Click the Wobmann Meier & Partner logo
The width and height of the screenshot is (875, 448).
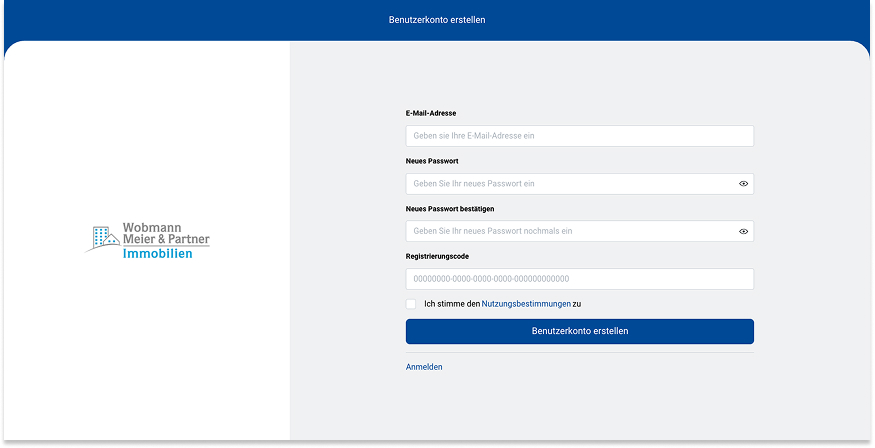(x=147, y=240)
